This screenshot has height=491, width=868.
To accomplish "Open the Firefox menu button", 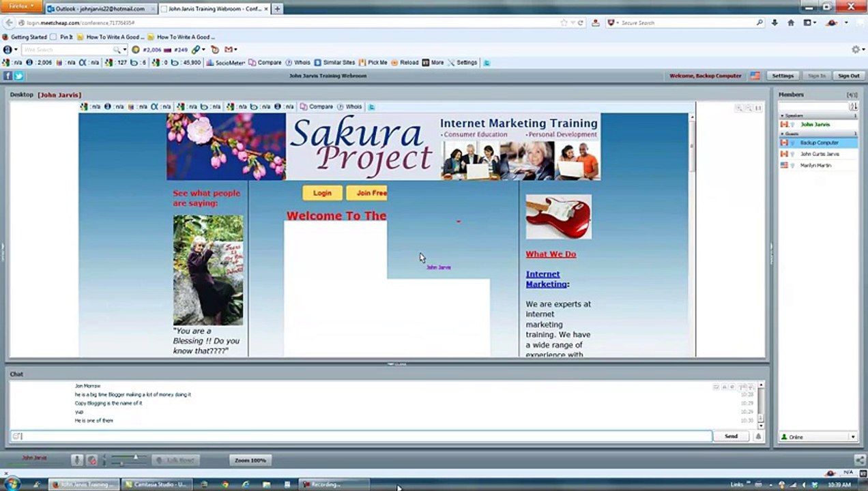I will [x=21, y=6].
